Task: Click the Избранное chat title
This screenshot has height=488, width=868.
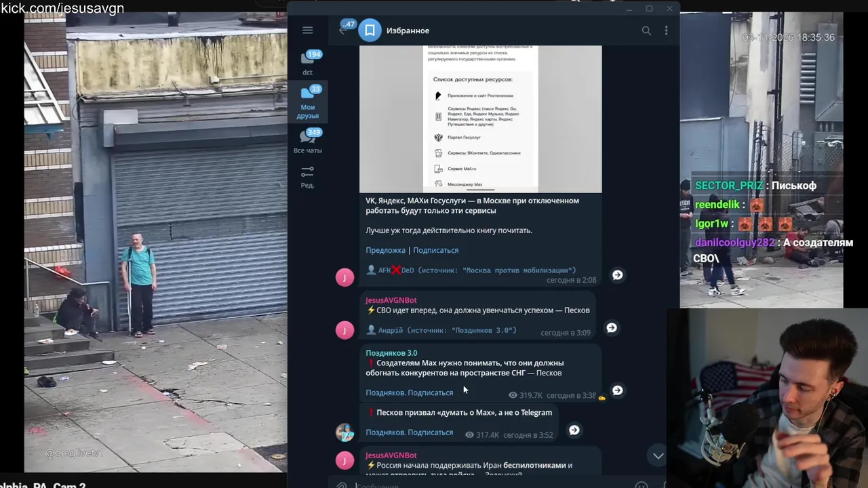Action: [408, 30]
